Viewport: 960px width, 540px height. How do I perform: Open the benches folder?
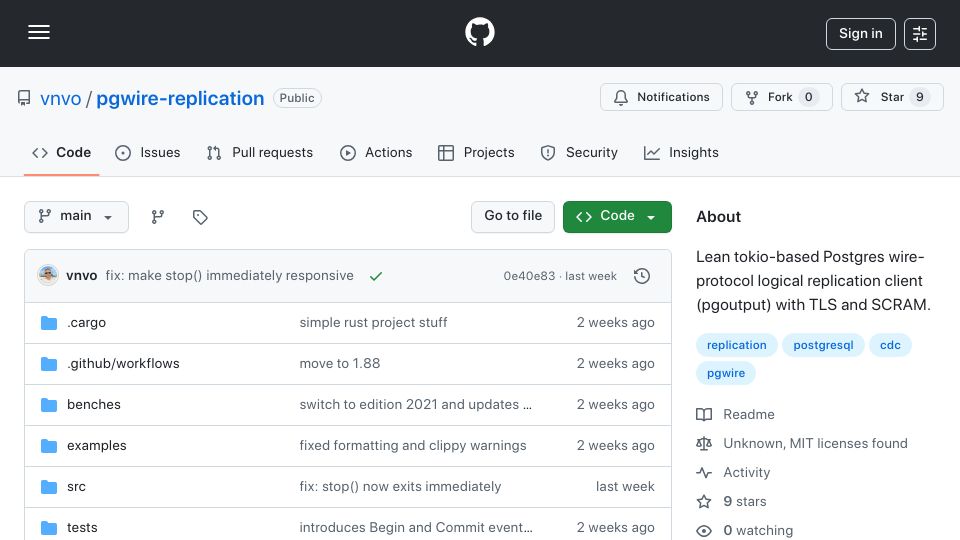point(94,405)
